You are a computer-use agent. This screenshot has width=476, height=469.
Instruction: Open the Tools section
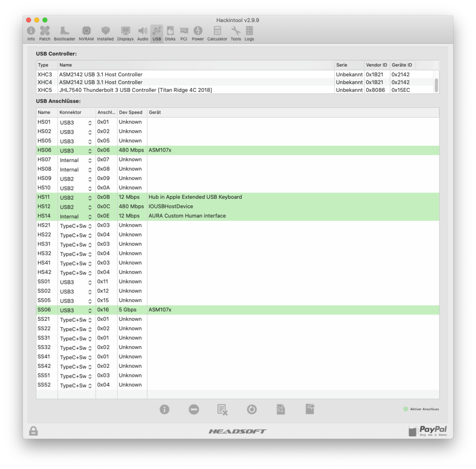(x=235, y=34)
